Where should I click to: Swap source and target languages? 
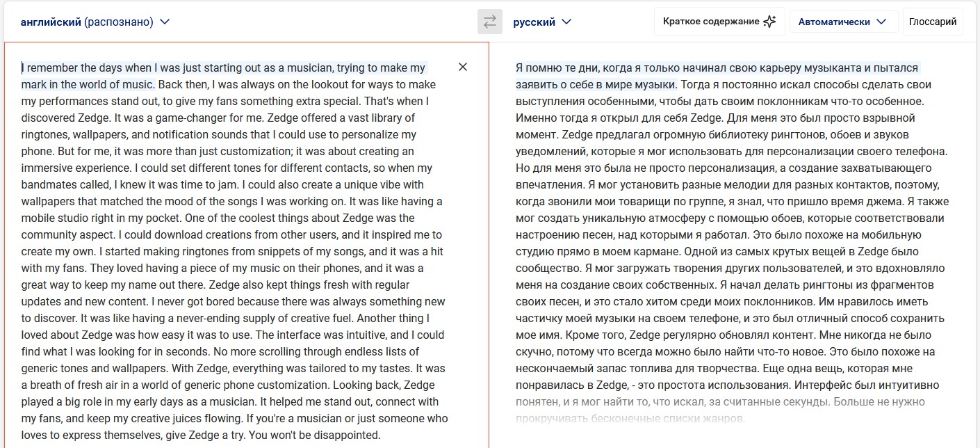(x=489, y=22)
